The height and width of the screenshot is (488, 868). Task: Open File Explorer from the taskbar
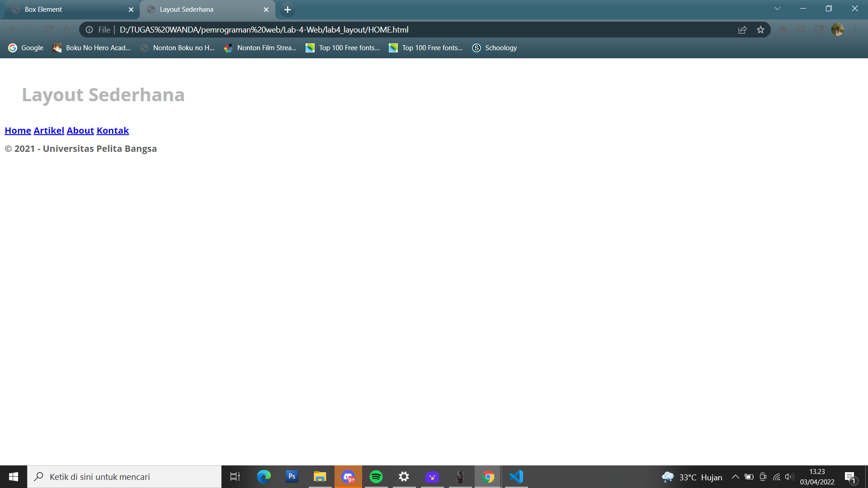click(x=320, y=477)
